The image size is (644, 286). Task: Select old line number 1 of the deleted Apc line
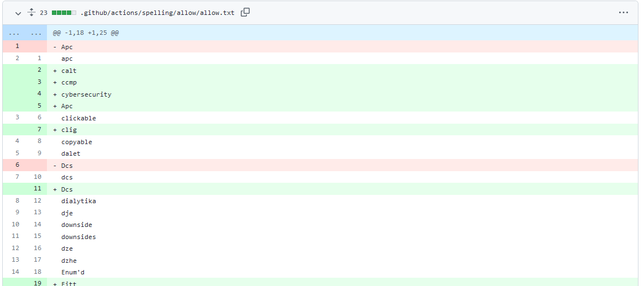[17, 46]
